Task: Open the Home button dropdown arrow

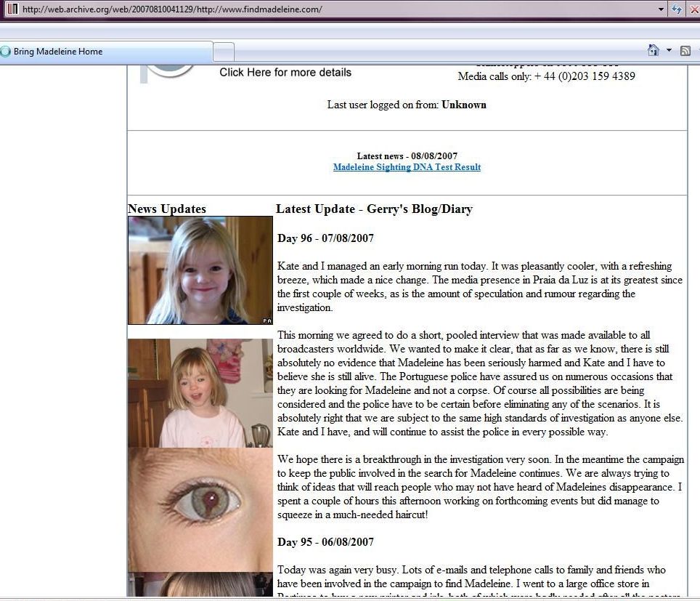Action: [669, 51]
